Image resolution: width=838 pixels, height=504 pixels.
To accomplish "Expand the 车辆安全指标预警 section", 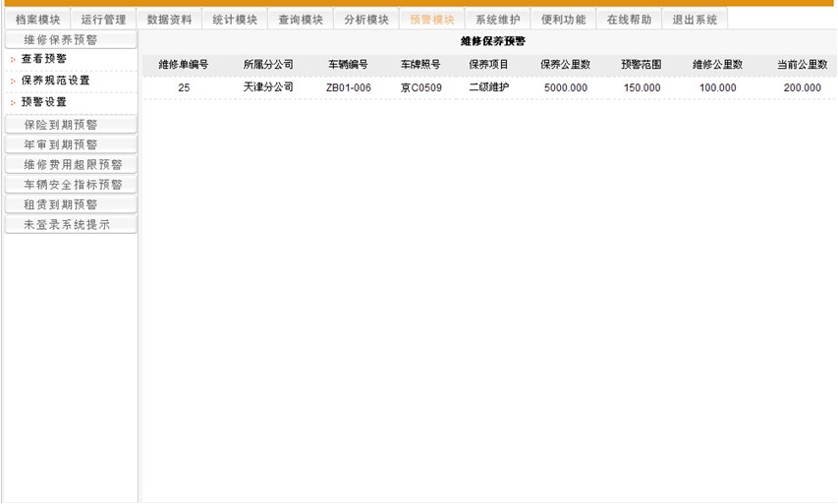I will 71,185.
